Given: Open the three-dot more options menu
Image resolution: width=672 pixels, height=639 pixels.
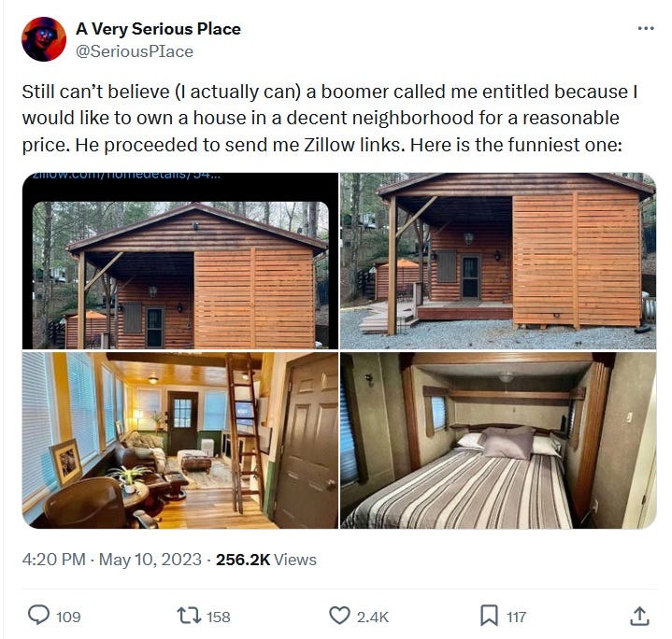Looking at the screenshot, I should click(646, 28).
